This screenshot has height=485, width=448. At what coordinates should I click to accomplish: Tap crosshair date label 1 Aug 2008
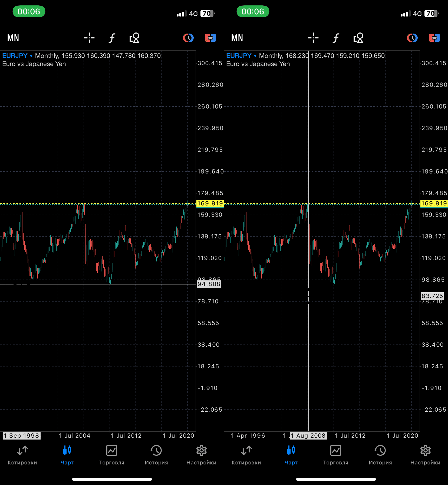click(308, 436)
